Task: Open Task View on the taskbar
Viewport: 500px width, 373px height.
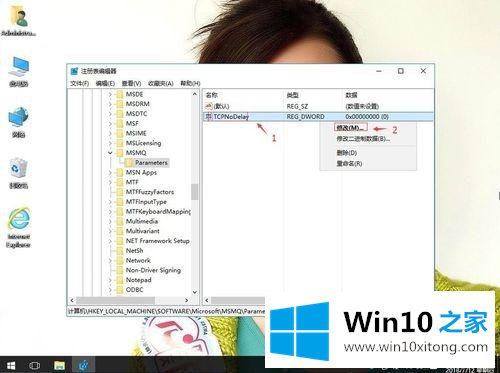Action: coord(34,365)
